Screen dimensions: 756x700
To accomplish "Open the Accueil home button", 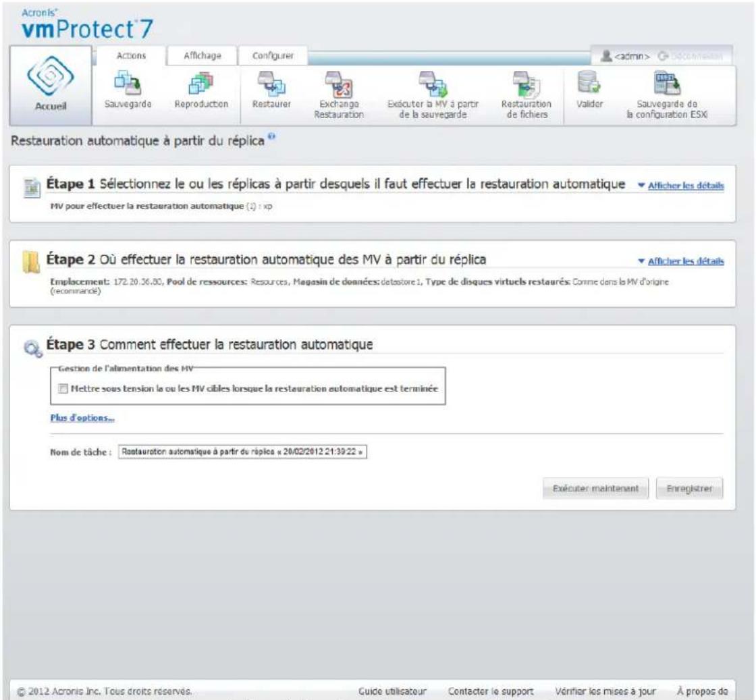I will coord(51,85).
